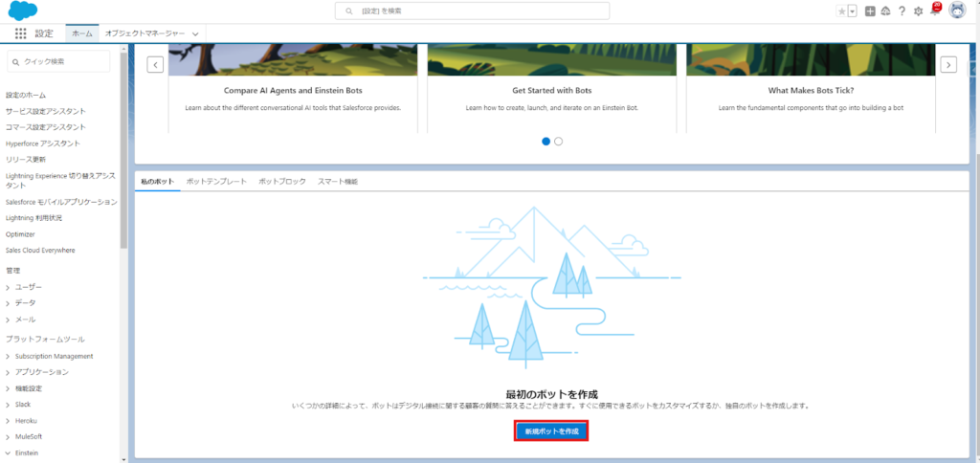The width and height of the screenshot is (980, 463).
Task: Open What Makes Bots Tick? card
Action: pos(811,88)
